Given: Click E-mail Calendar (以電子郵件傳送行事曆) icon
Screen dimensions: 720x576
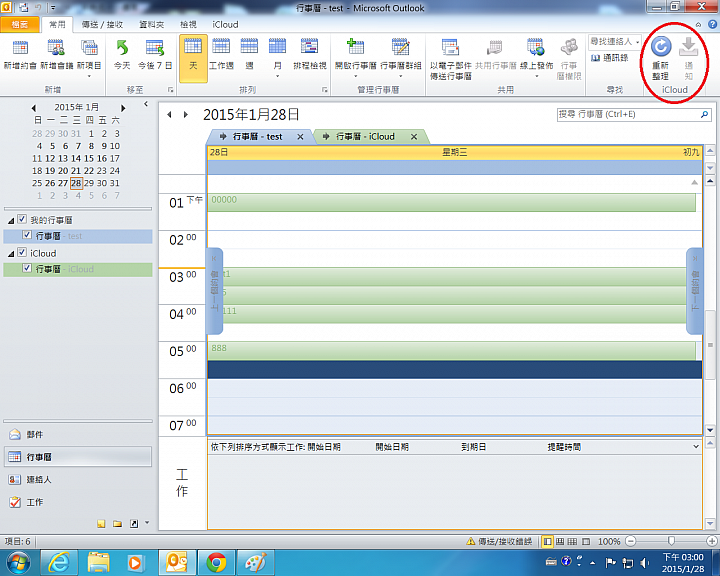Looking at the screenshot, I should tap(450, 47).
